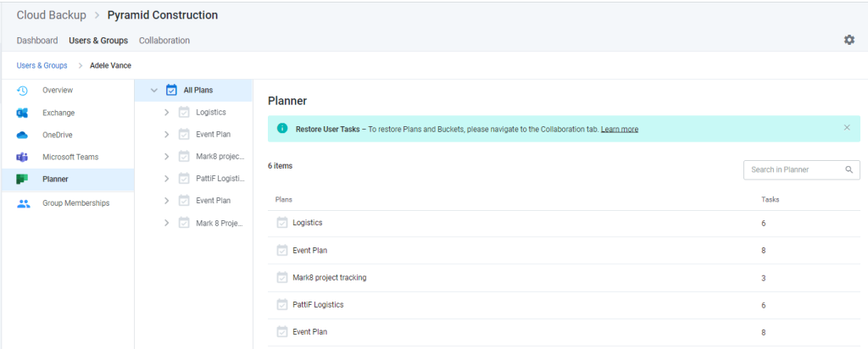
Task: Open the settings gear icon
Action: [x=849, y=40]
